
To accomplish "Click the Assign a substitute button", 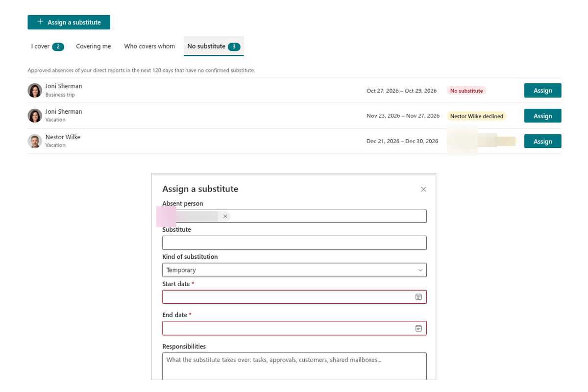I will click(69, 22).
